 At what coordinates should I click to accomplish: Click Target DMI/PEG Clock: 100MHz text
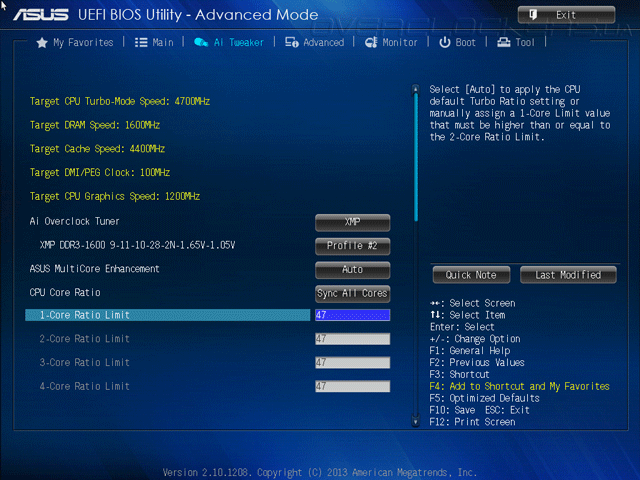click(100, 172)
